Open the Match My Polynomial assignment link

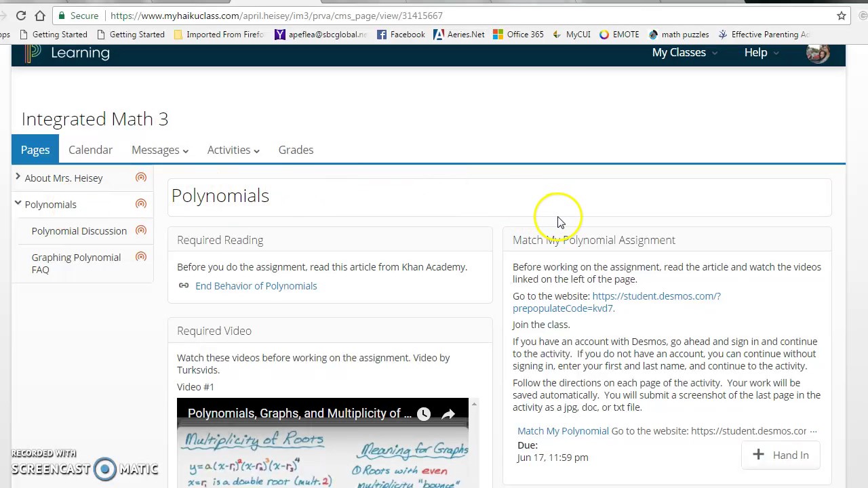pyautogui.click(x=563, y=430)
